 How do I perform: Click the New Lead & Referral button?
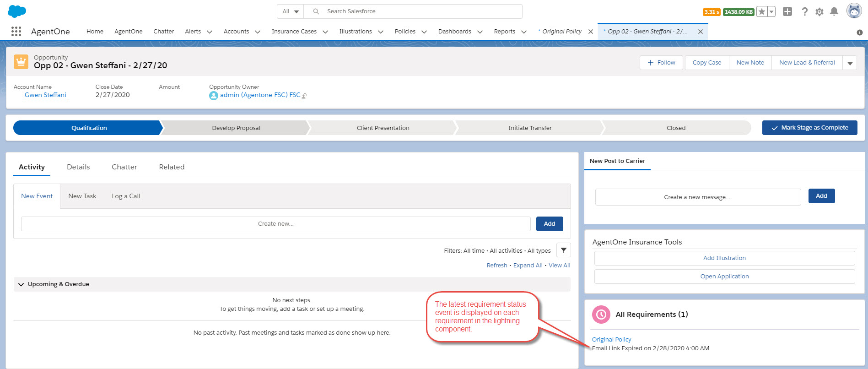[x=807, y=63]
